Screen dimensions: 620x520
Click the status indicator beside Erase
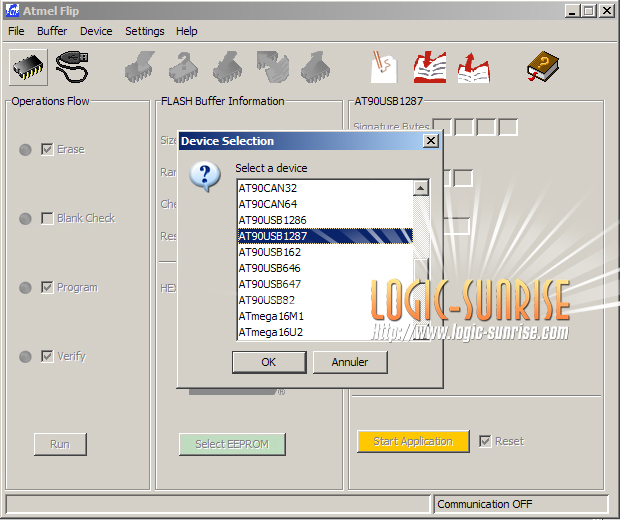pos(25,150)
